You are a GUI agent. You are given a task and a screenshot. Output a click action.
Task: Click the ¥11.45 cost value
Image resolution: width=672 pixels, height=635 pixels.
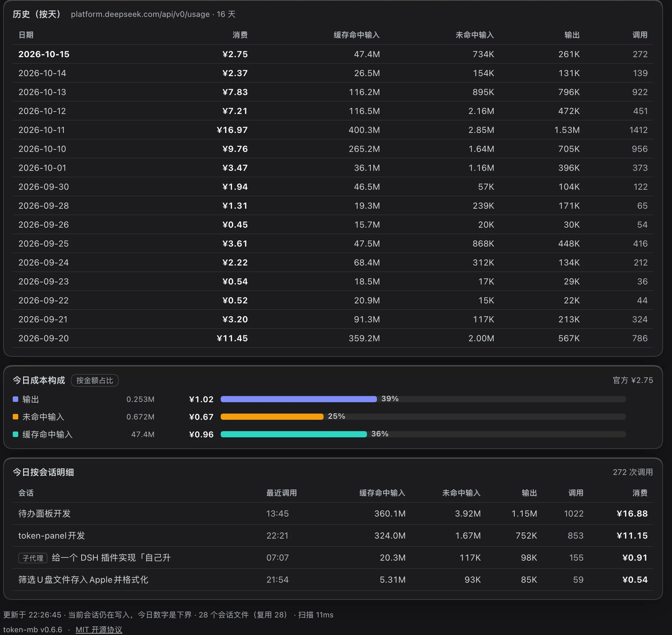click(x=232, y=338)
